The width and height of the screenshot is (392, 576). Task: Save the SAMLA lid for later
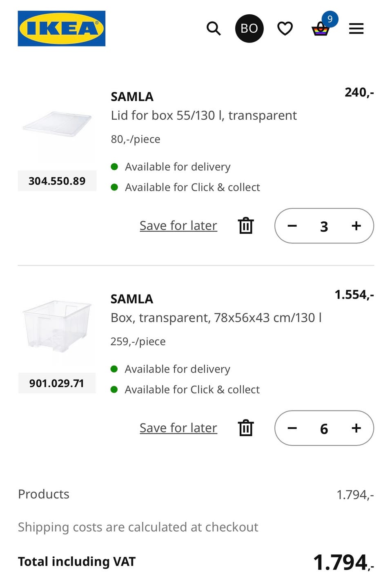point(178,225)
